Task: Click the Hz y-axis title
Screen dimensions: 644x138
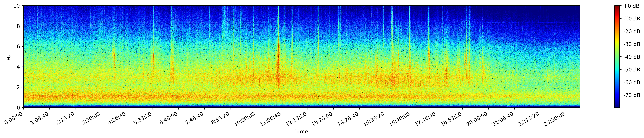Action: point(9,57)
